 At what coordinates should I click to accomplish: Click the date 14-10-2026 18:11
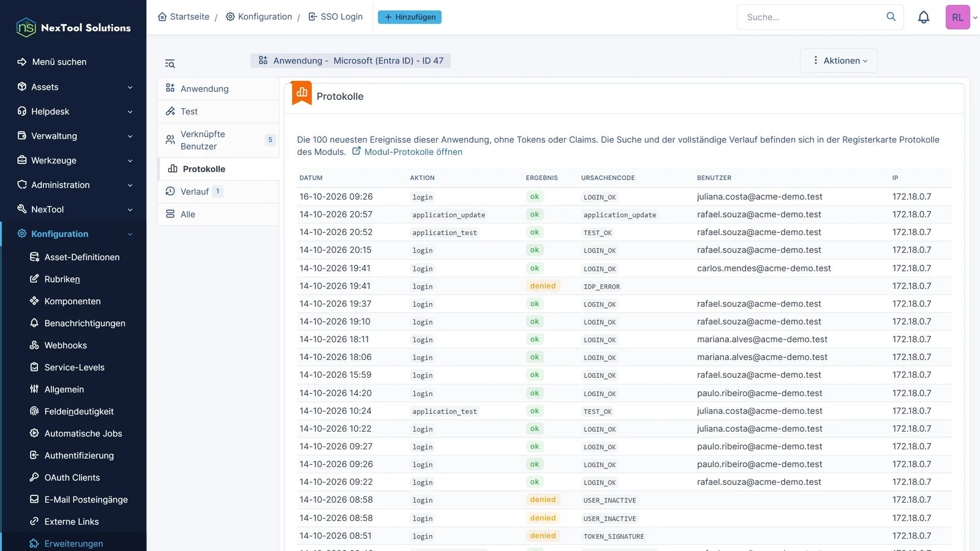(334, 339)
